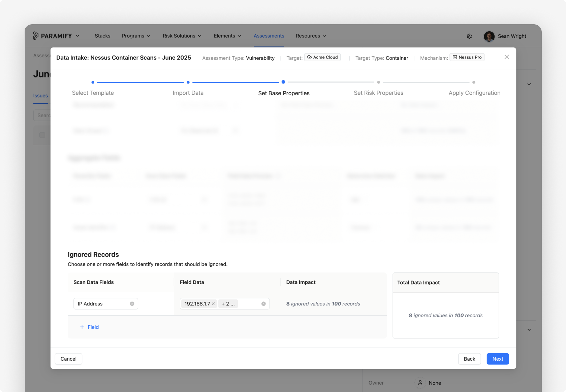Click the Nessus Pro mechanism badge
The height and width of the screenshot is (392, 566).
467,57
